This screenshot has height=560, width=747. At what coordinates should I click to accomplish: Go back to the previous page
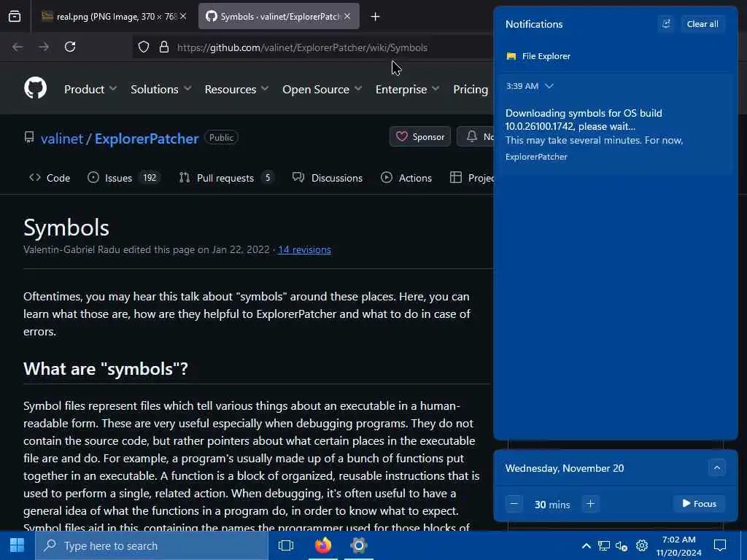(x=18, y=47)
